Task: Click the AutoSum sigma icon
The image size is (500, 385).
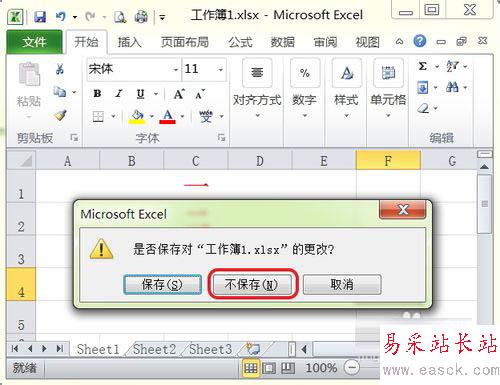Action: click(423, 66)
